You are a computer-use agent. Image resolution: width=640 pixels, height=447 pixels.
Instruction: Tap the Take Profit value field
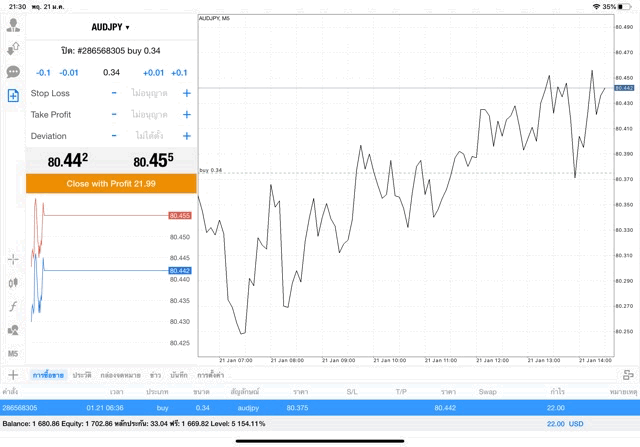(x=149, y=115)
